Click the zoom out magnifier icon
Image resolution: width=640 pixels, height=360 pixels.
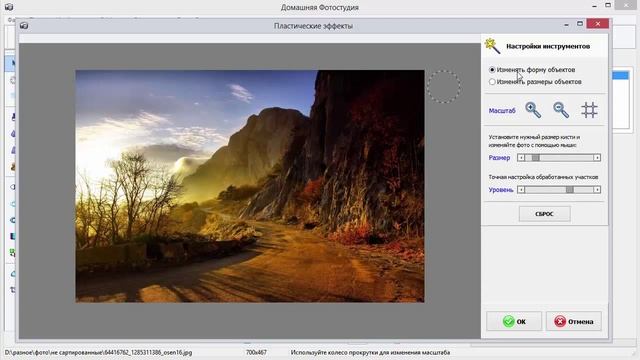(x=561, y=110)
